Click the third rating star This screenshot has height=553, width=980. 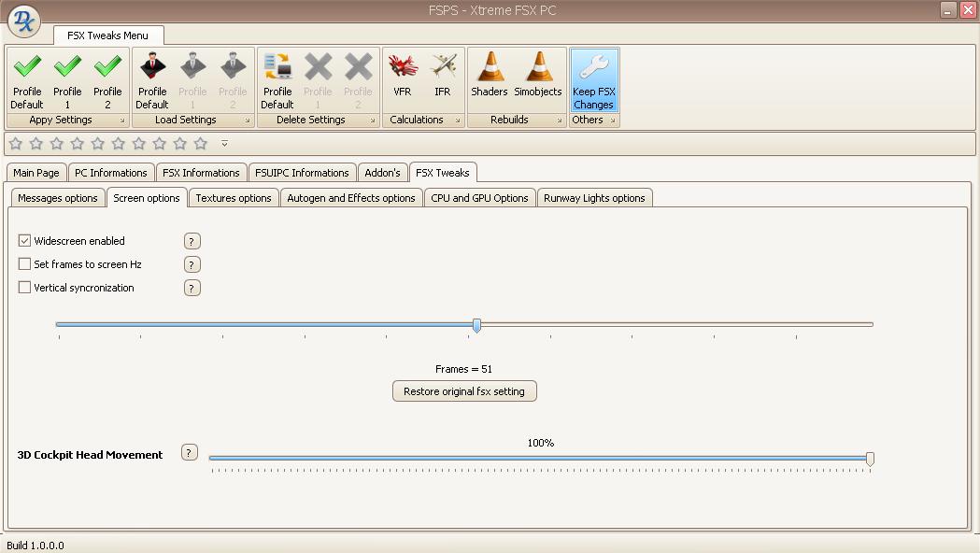57,144
